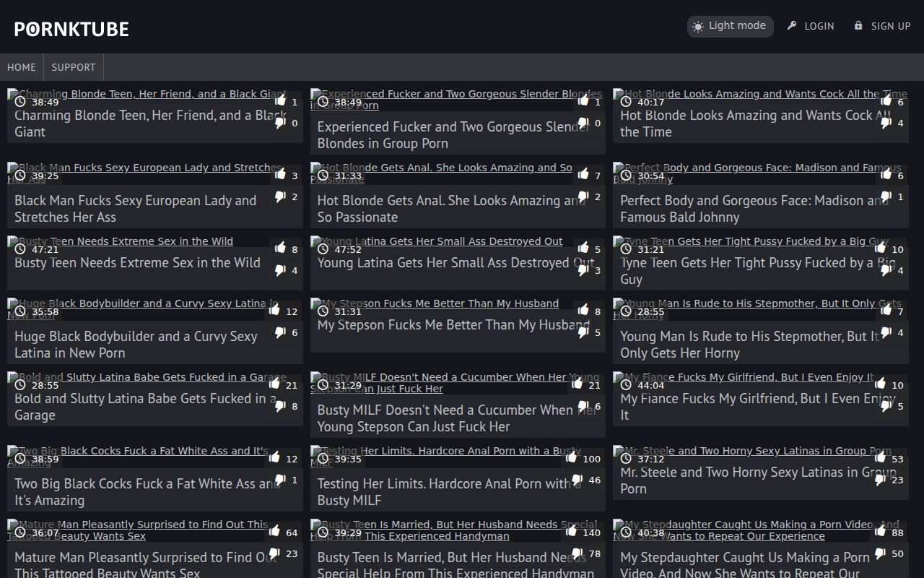Open the SUPPORT menu item
The width and height of the screenshot is (924, 578).
point(73,67)
